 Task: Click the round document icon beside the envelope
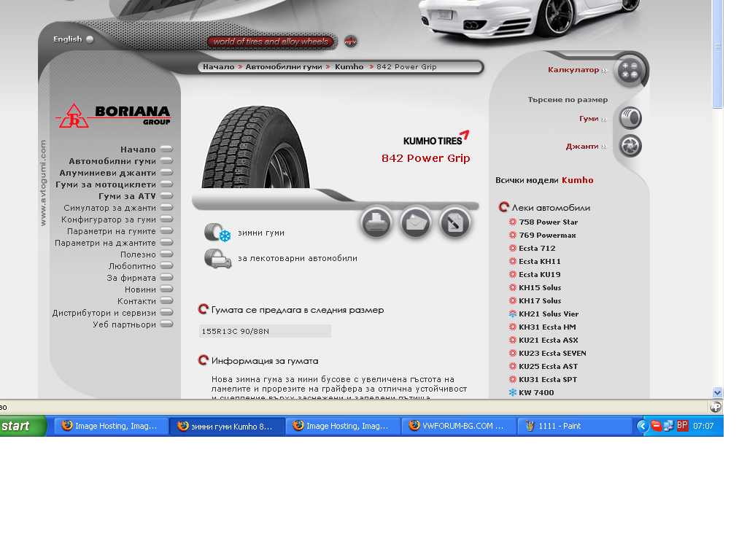pyautogui.click(x=455, y=222)
